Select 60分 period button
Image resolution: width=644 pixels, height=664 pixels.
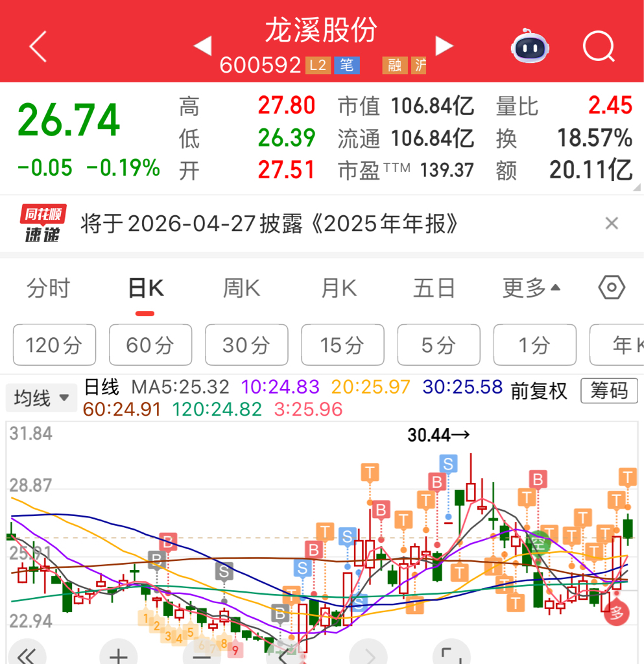tap(150, 345)
